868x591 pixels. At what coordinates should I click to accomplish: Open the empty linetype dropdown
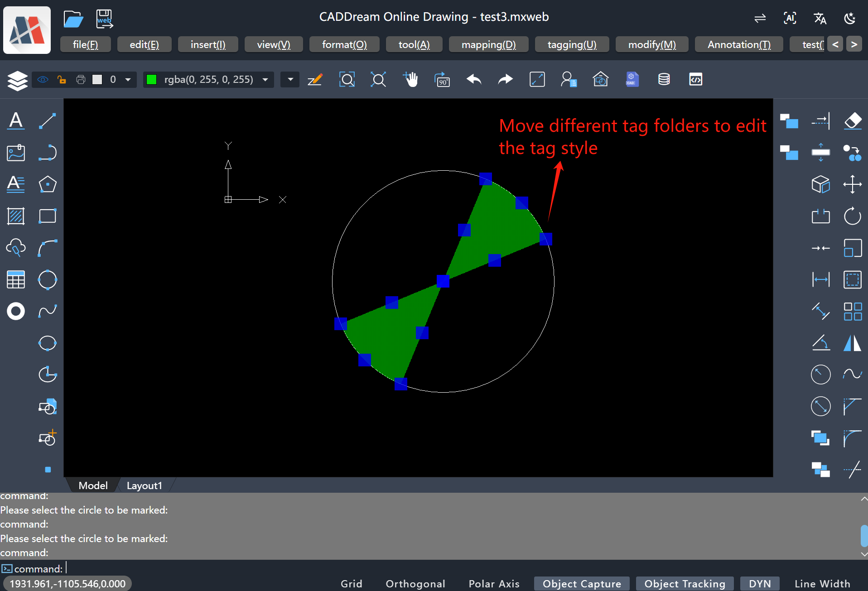click(x=290, y=80)
